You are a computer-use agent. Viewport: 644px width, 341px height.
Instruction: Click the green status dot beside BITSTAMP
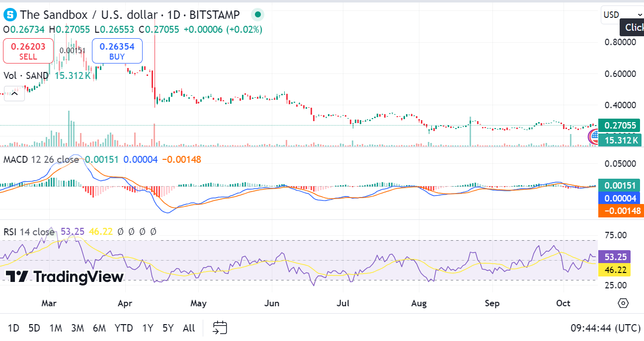257,14
